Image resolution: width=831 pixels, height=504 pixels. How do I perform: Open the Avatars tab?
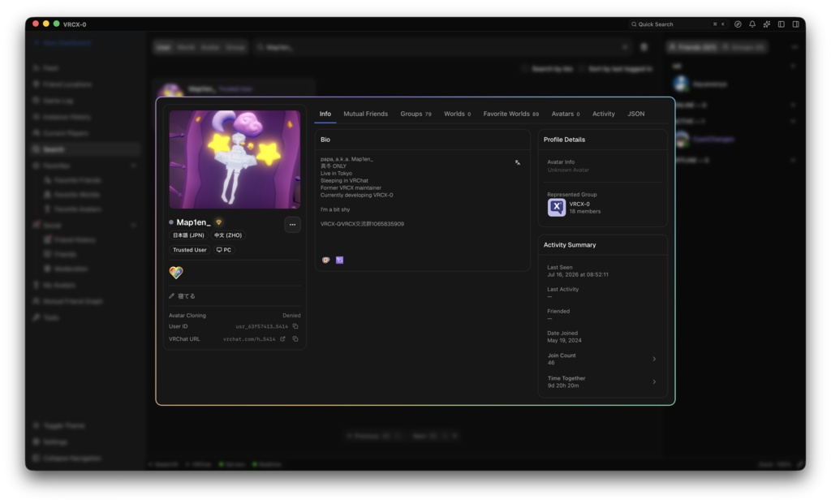point(566,114)
